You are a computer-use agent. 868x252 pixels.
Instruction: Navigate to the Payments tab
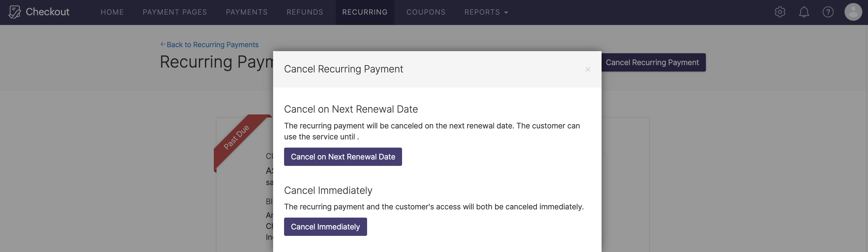point(247,12)
